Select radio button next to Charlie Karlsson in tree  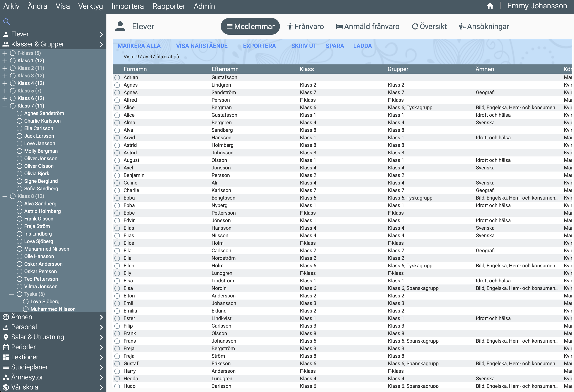pos(19,121)
